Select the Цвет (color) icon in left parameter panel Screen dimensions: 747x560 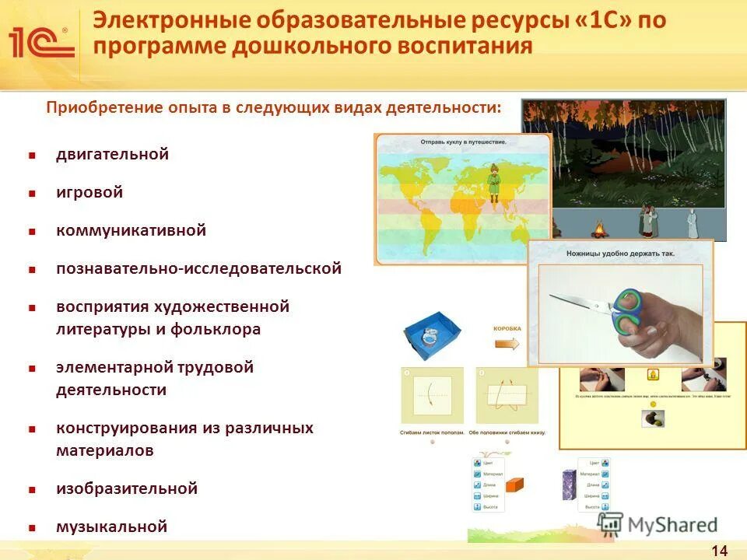pyautogui.click(x=477, y=462)
